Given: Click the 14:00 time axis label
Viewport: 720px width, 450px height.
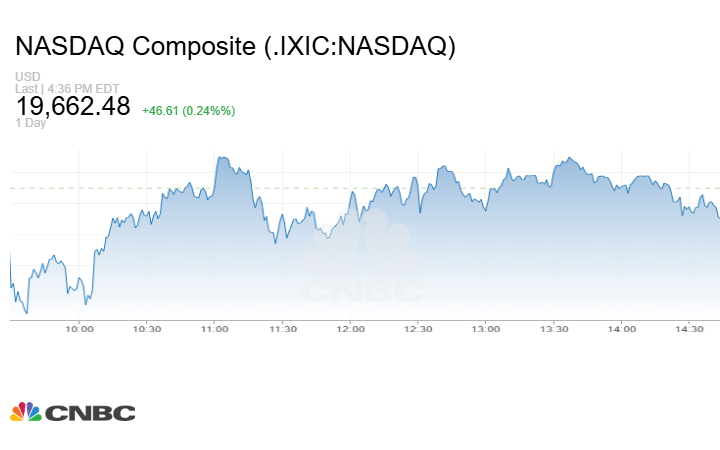Looking at the screenshot, I should (x=622, y=329).
